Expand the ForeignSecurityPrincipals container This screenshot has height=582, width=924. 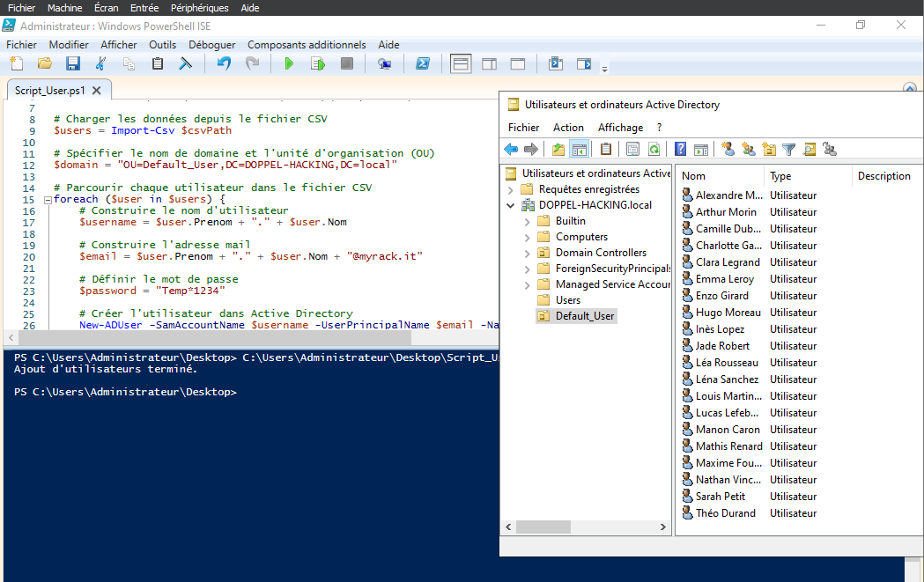tap(528, 269)
